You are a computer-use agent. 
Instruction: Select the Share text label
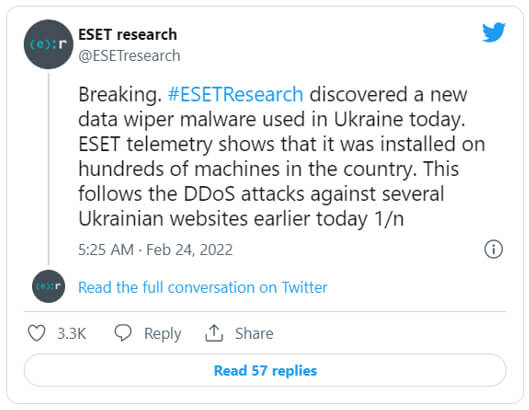254,333
